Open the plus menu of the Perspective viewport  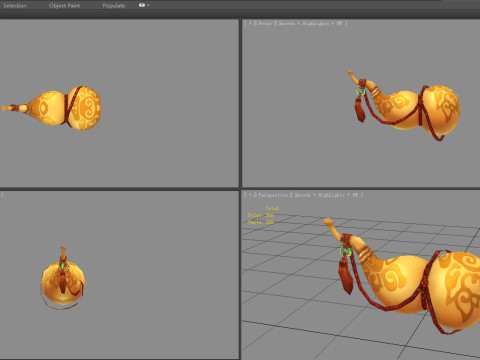tap(250, 195)
